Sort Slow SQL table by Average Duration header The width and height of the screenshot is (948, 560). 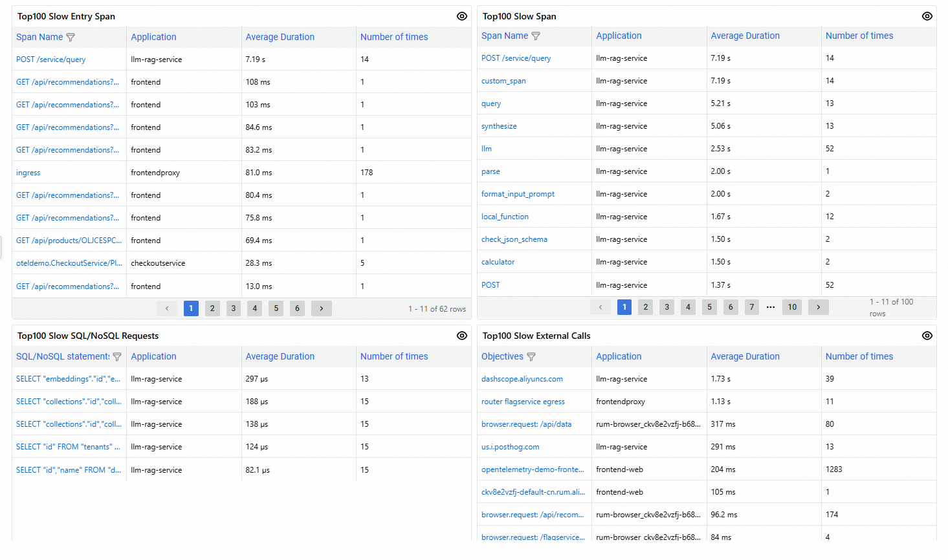[x=280, y=356]
